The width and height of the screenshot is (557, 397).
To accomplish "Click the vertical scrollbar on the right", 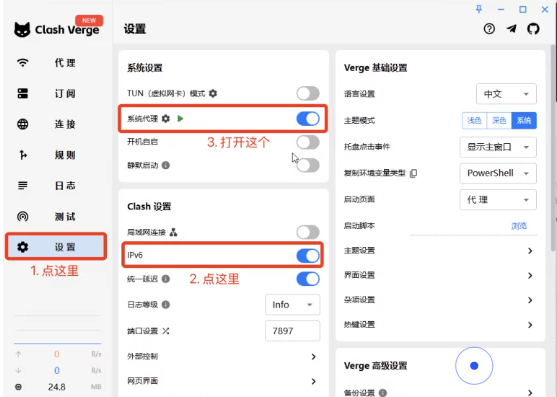I will click(x=553, y=147).
